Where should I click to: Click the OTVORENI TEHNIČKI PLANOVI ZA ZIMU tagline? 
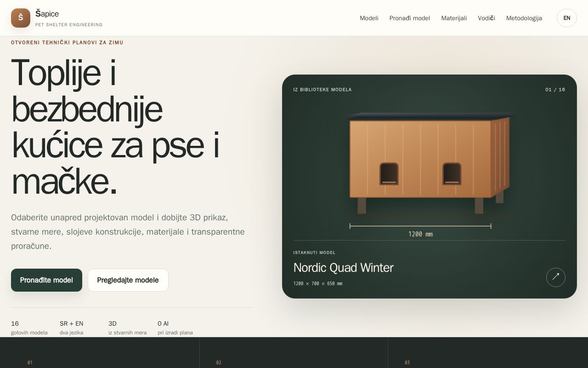67,42
